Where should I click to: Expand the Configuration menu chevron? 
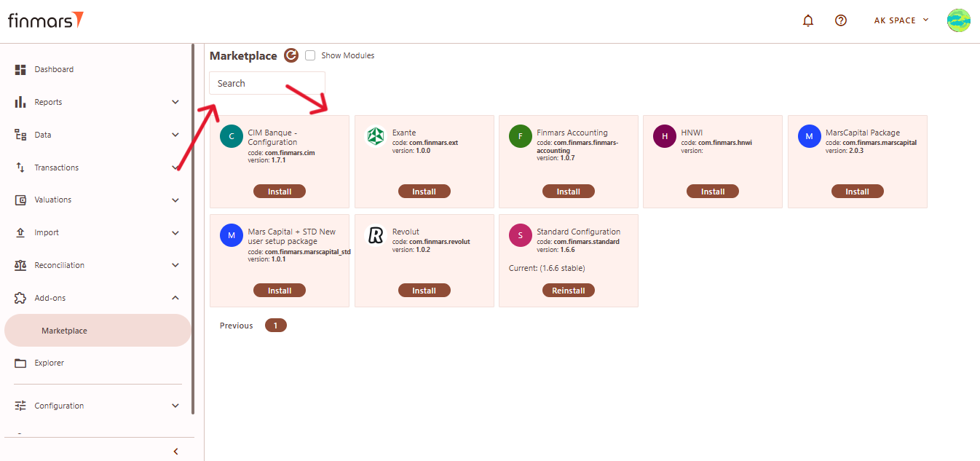175,406
